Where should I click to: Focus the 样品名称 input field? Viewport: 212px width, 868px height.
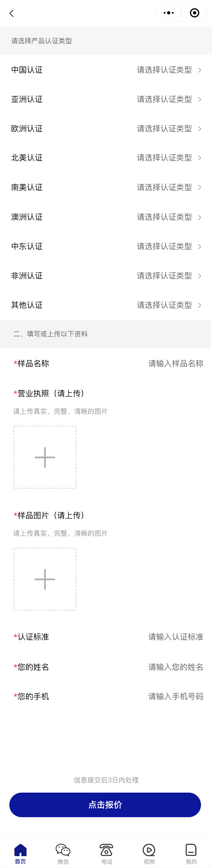(x=176, y=363)
